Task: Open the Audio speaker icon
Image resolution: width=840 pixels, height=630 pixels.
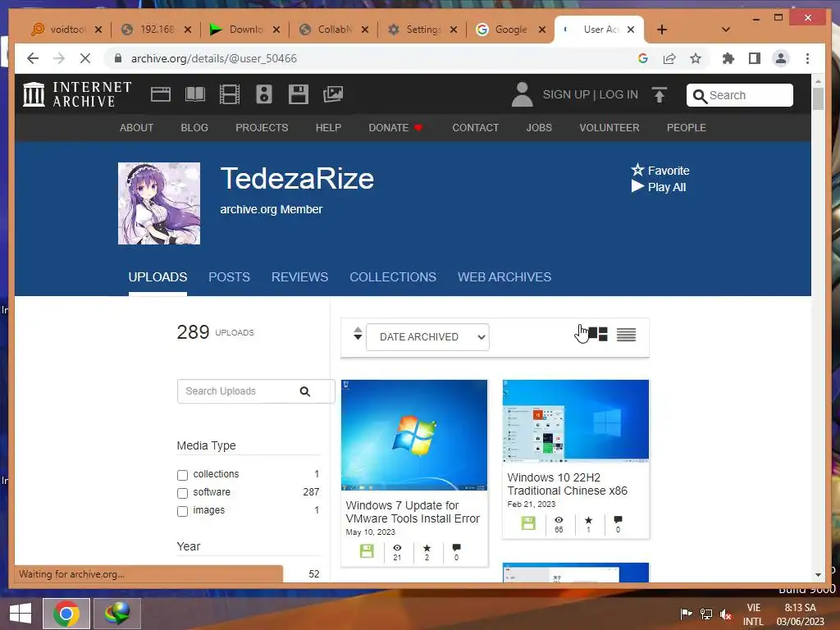Action: [x=263, y=94]
